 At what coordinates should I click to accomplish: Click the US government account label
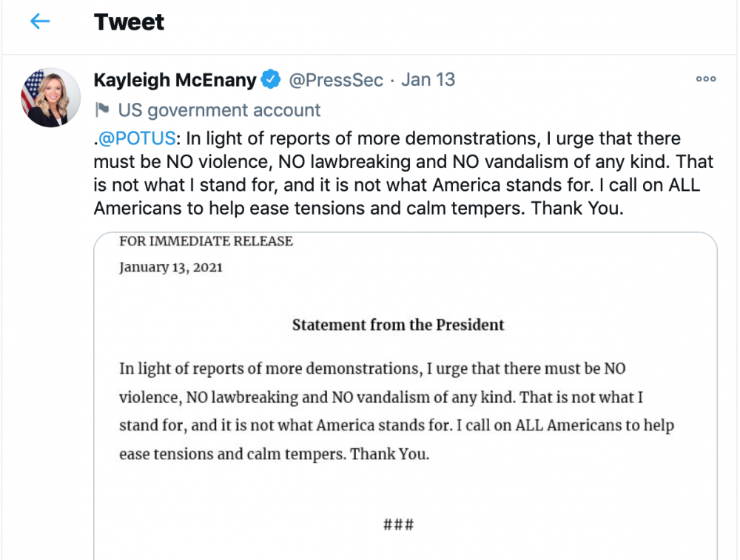[219, 110]
